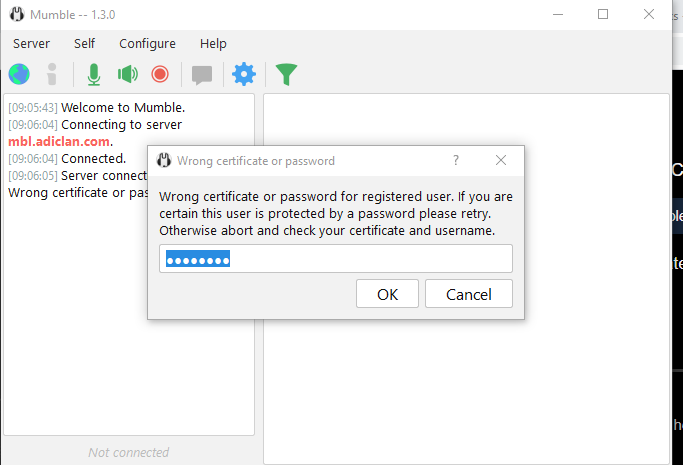Open the Server menu
The width and height of the screenshot is (683, 465).
[31, 44]
